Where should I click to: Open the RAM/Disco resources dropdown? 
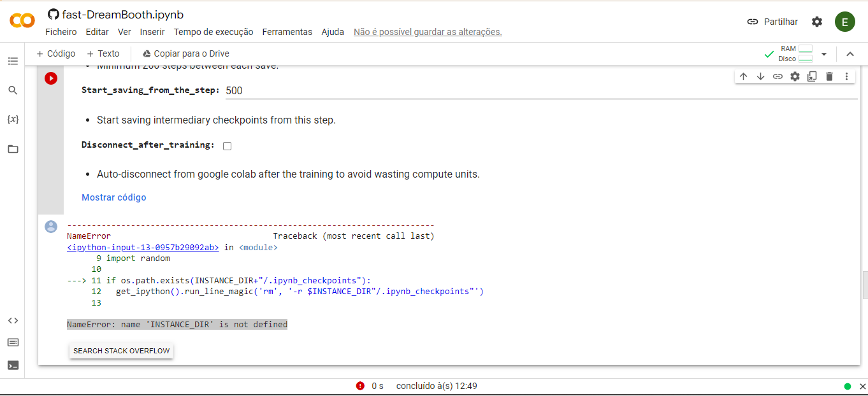pos(824,53)
